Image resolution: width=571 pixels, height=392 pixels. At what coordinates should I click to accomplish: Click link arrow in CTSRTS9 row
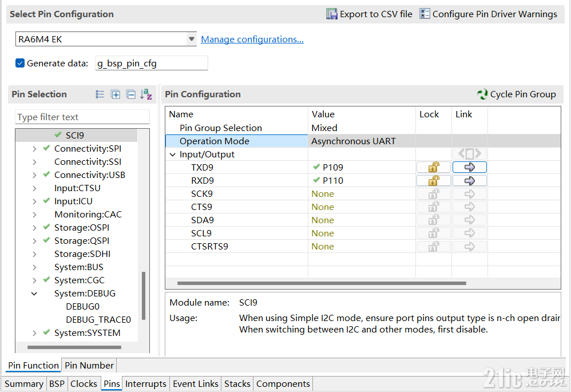pyautogui.click(x=469, y=247)
